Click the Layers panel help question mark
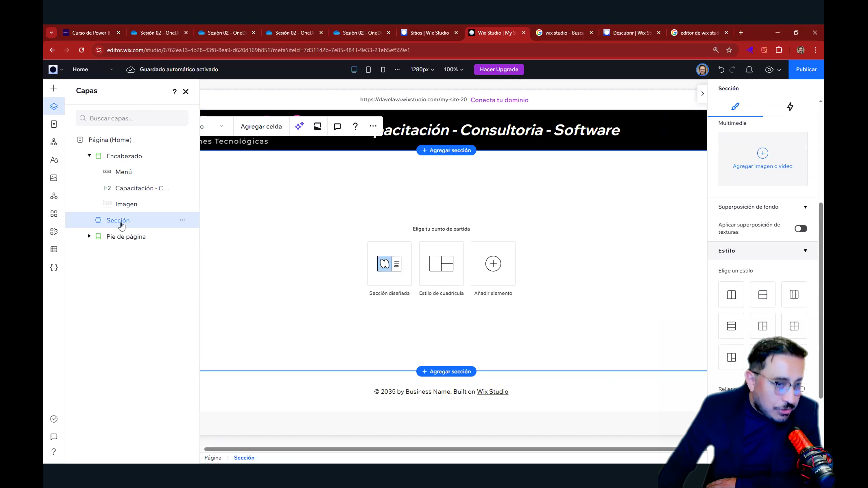The height and width of the screenshot is (488, 868). point(174,91)
